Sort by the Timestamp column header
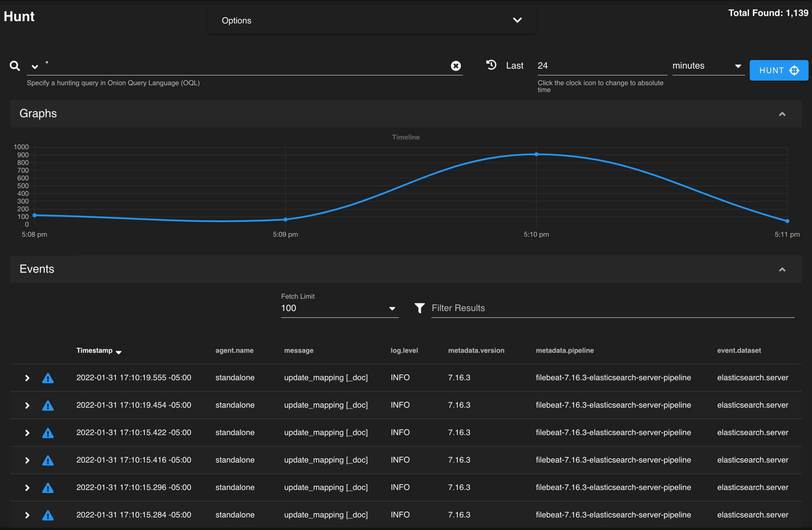The height and width of the screenshot is (530, 812). click(95, 350)
